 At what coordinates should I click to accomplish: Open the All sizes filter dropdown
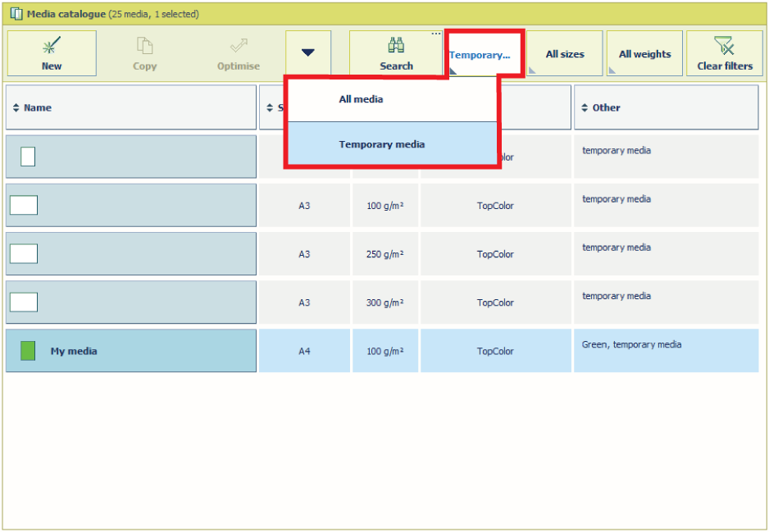[565, 54]
